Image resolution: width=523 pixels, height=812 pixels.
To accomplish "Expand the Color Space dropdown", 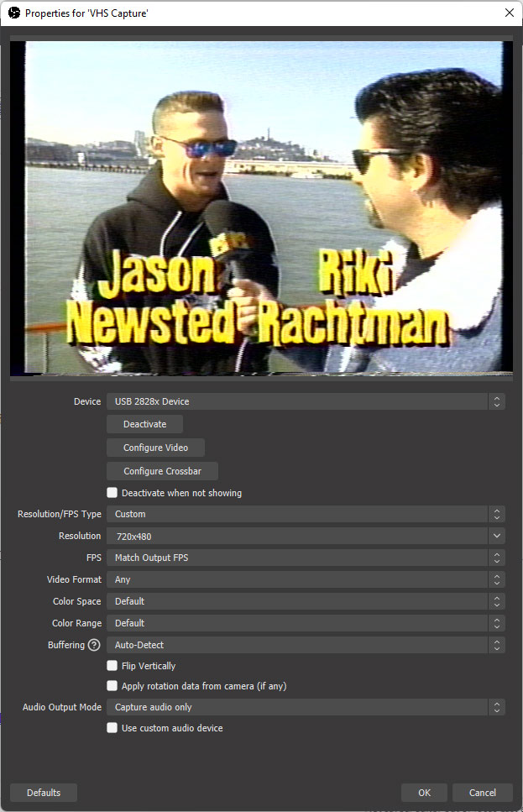I will point(306,601).
